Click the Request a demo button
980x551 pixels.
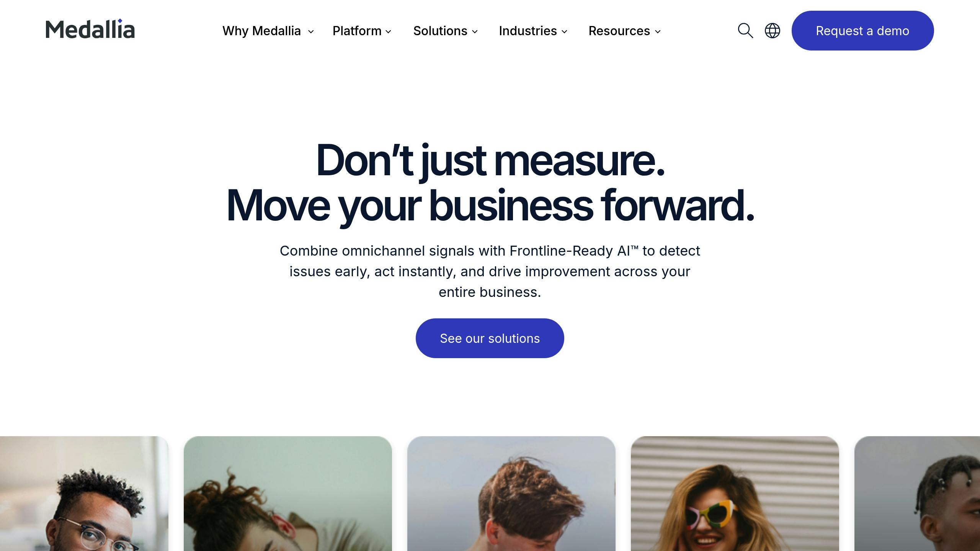862,31
